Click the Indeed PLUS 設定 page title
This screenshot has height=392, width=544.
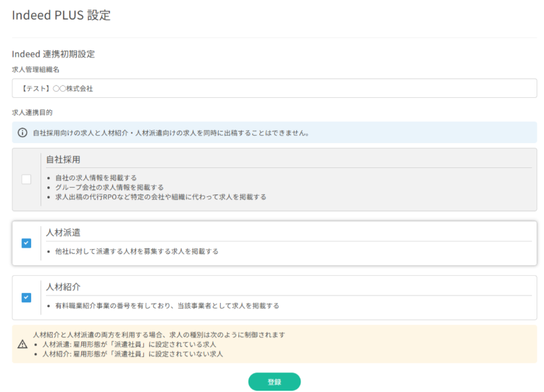coord(61,16)
